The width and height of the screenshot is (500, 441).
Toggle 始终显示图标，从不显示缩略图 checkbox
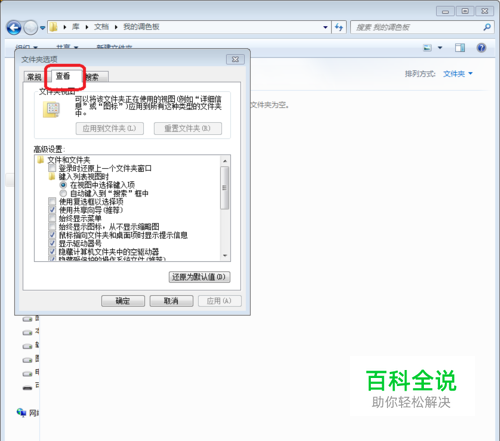coord(52,227)
